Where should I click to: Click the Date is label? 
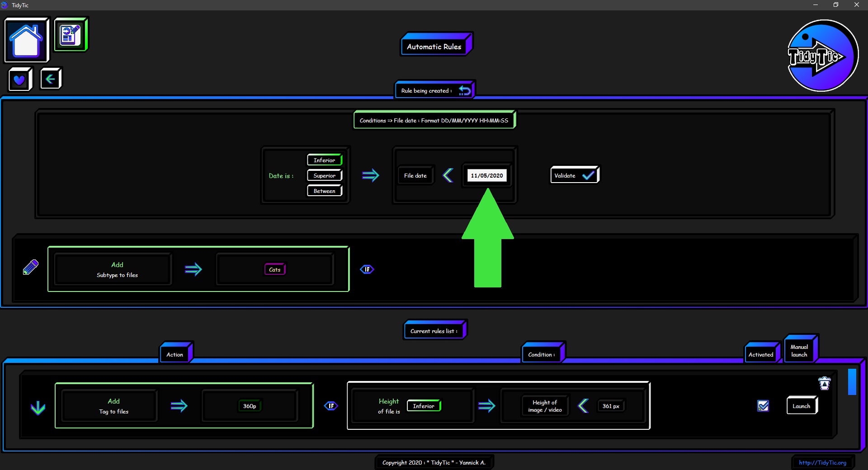click(281, 175)
